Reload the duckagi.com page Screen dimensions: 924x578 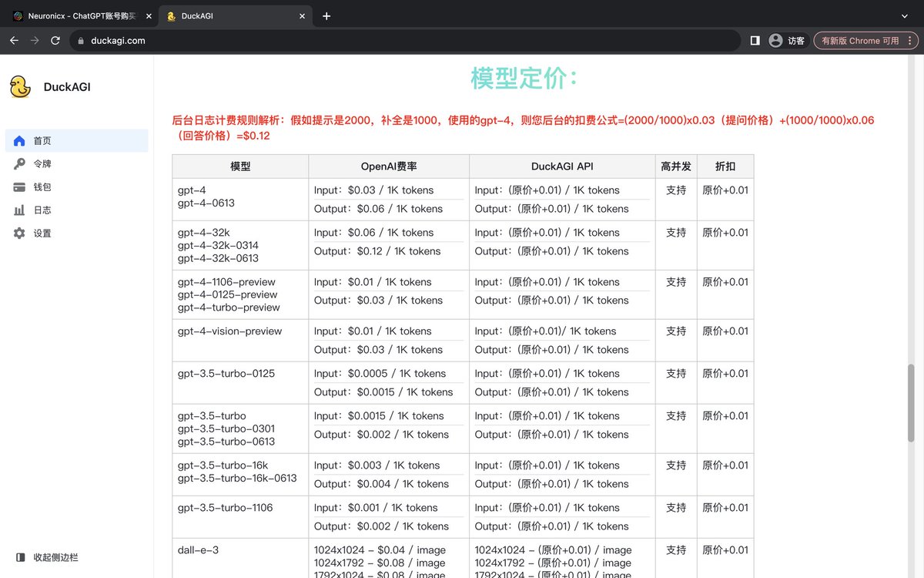55,40
